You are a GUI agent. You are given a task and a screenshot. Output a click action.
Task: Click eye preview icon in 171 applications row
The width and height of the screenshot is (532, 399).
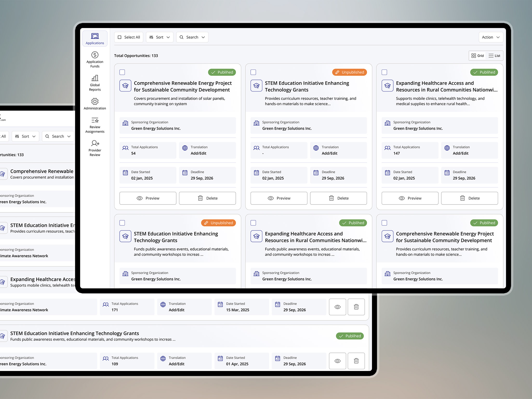coord(337,307)
